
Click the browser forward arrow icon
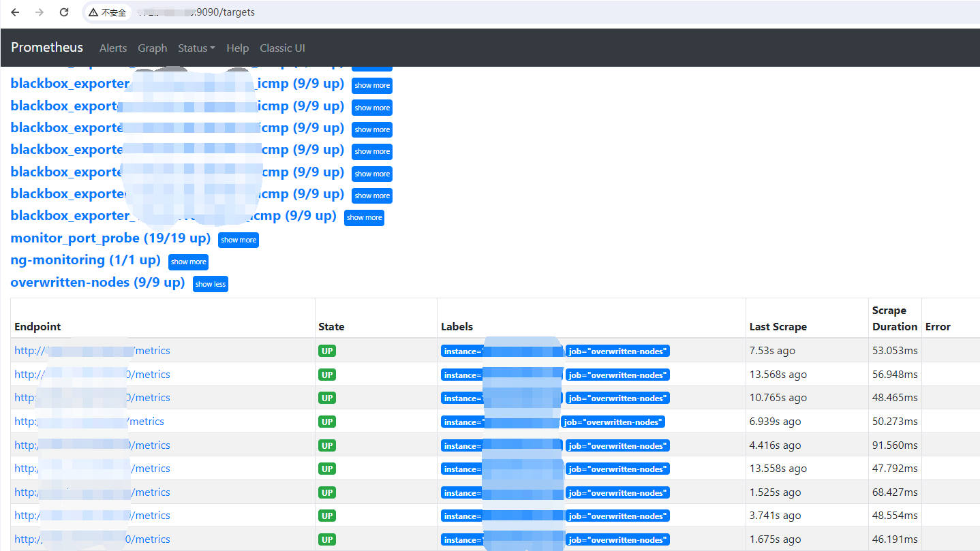pos(40,12)
